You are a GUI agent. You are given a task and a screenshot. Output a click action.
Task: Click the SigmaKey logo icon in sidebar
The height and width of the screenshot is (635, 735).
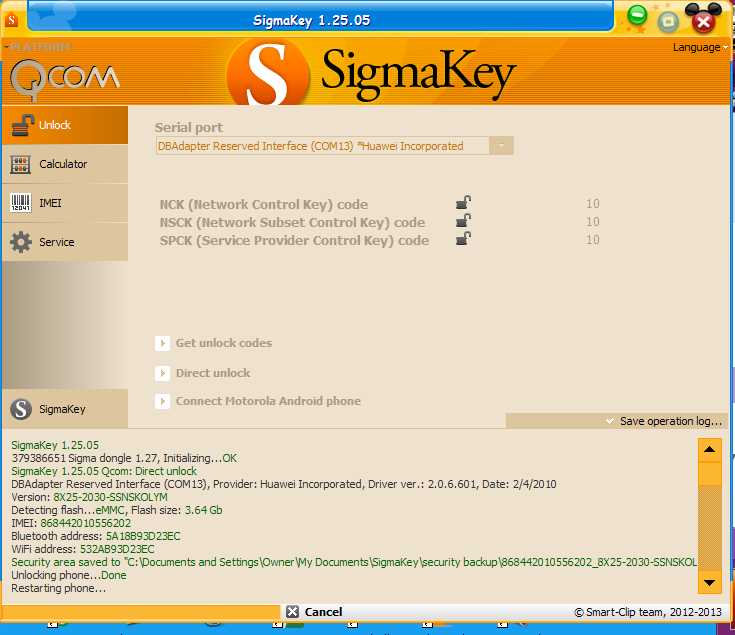pyautogui.click(x=20, y=409)
